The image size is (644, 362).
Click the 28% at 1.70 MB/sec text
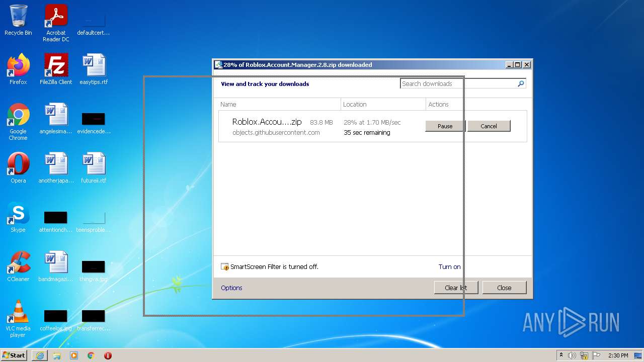point(372,122)
